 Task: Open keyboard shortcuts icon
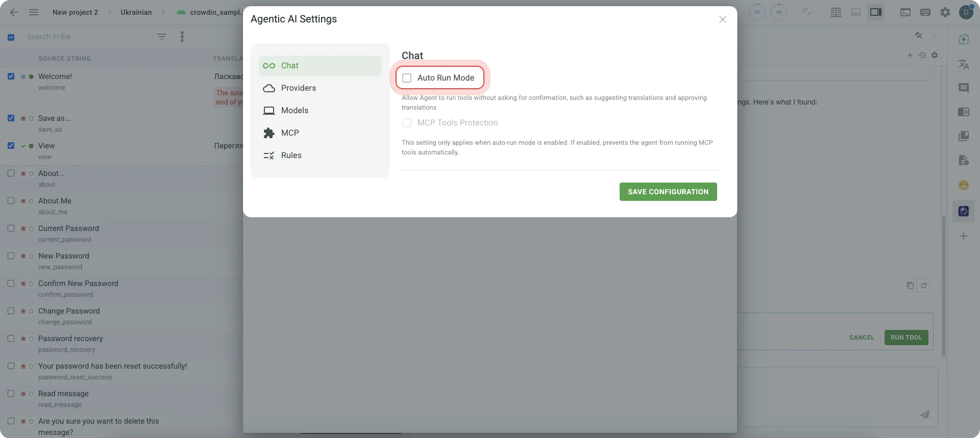point(925,12)
